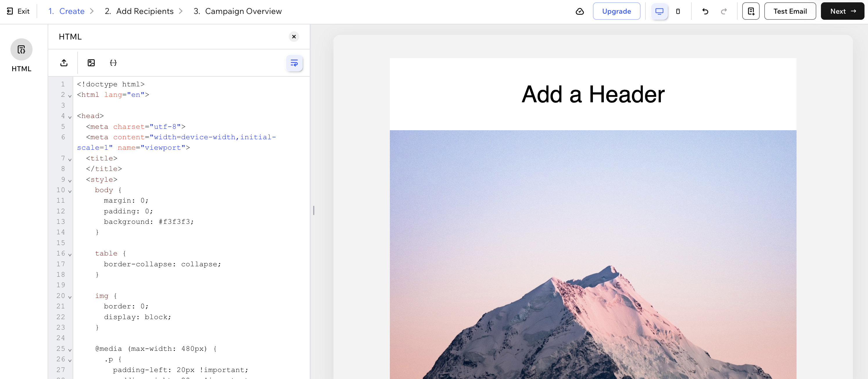Collapse the style tag on line 9
The width and height of the screenshot is (868, 379).
pyautogui.click(x=70, y=181)
